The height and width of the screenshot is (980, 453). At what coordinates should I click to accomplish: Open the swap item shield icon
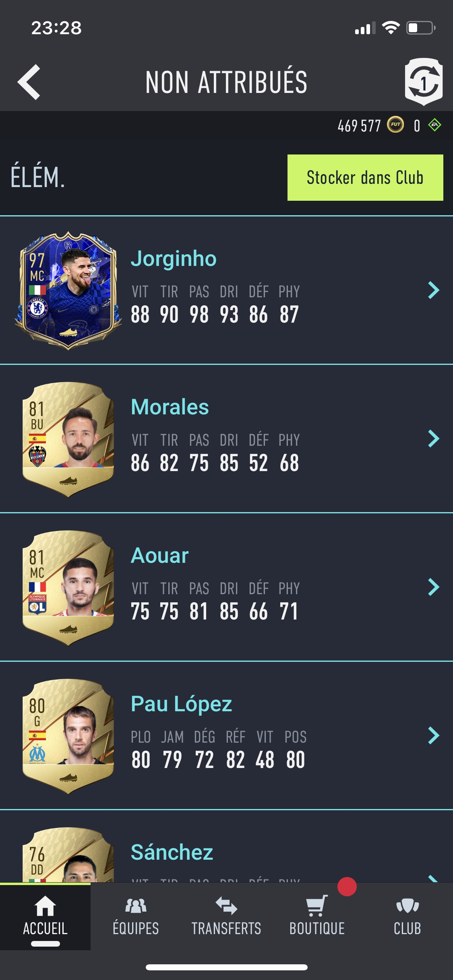click(x=424, y=82)
